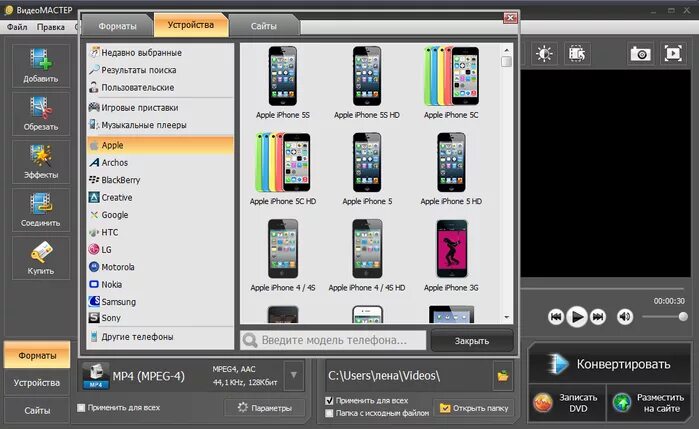Screen dimensions: 699x429
Task: Click the Купить key icon
Action: coord(41,258)
